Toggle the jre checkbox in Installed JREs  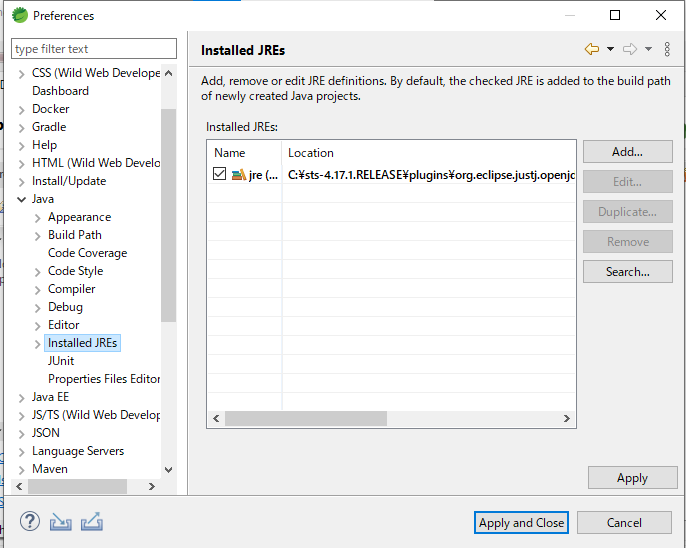click(x=219, y=174)
